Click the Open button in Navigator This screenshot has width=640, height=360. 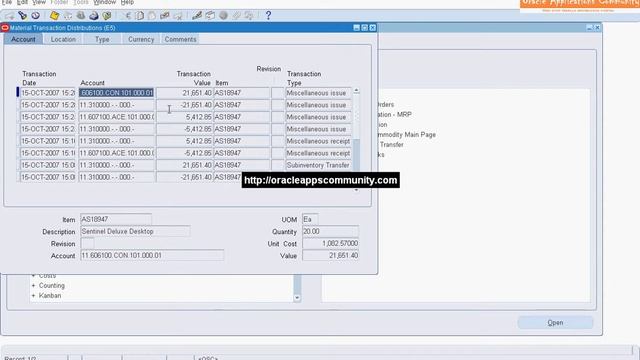click(x=555, y=322)
